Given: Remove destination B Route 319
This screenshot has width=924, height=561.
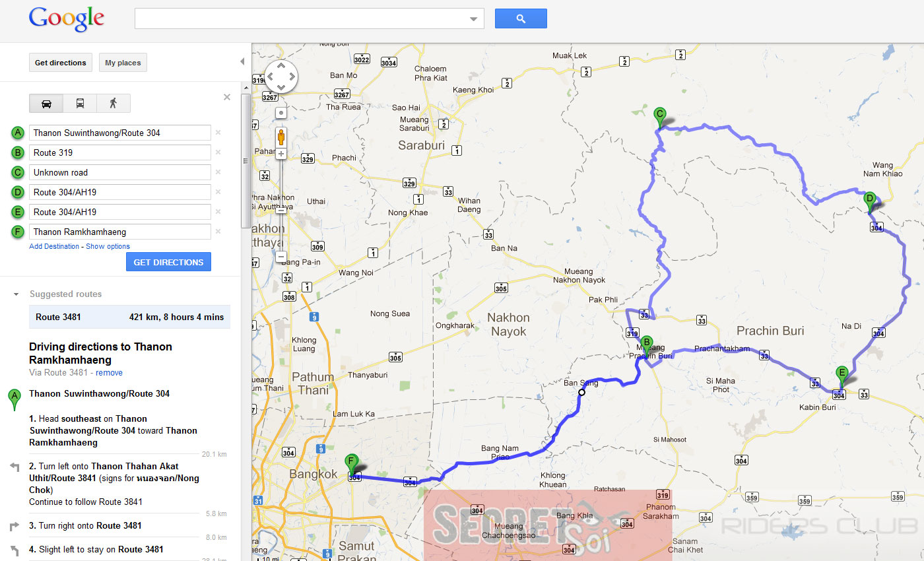Looking at the screenshot, I should tap(218, 152).
